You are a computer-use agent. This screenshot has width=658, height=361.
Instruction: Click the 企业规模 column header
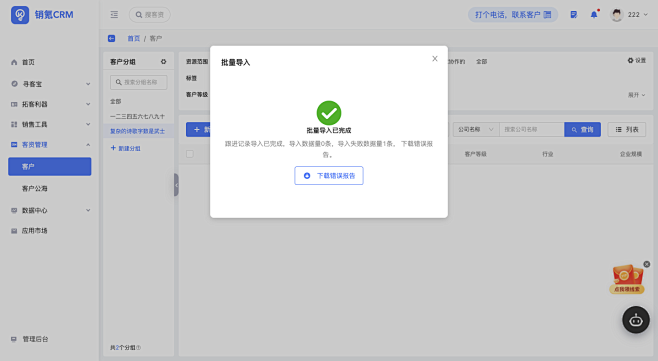[x=631, y=154]
